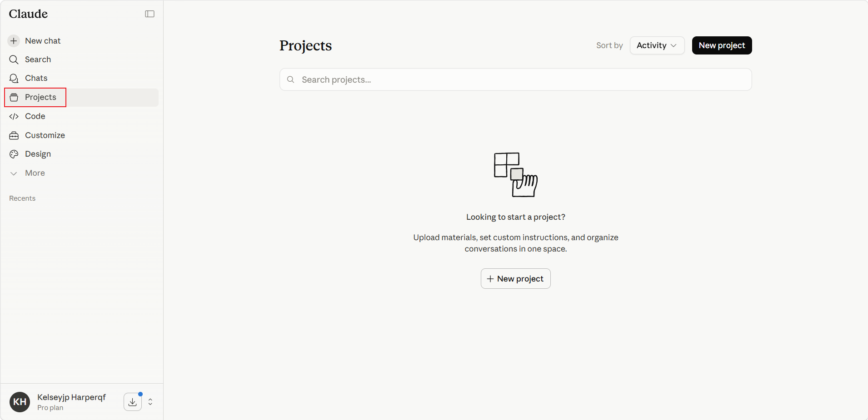Click the Projects page heading
The height and width of the screenshot is (420, 868).
coord(306,45)
